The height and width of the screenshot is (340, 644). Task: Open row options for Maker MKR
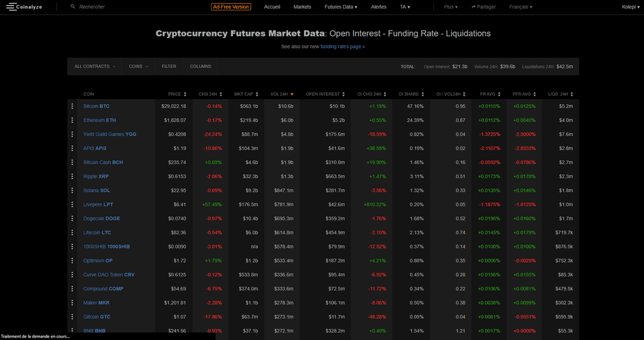pyautogui.click(x=72, y=302)
